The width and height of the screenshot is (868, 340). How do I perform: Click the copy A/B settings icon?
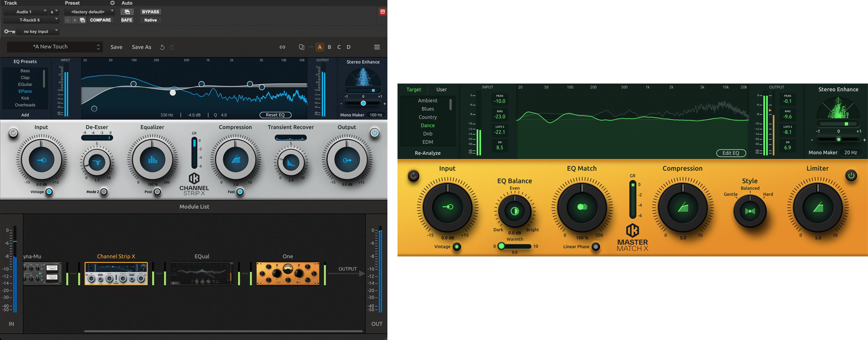click(x=301, y=47)
